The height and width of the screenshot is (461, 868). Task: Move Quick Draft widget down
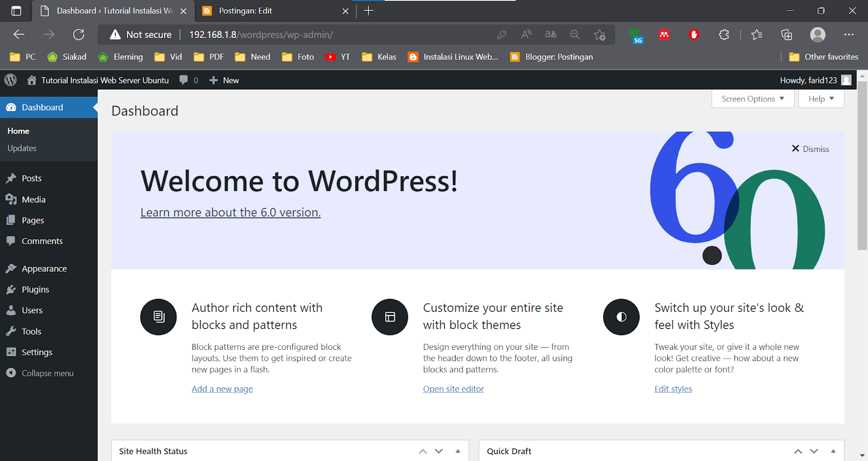[x=814, y=451]
